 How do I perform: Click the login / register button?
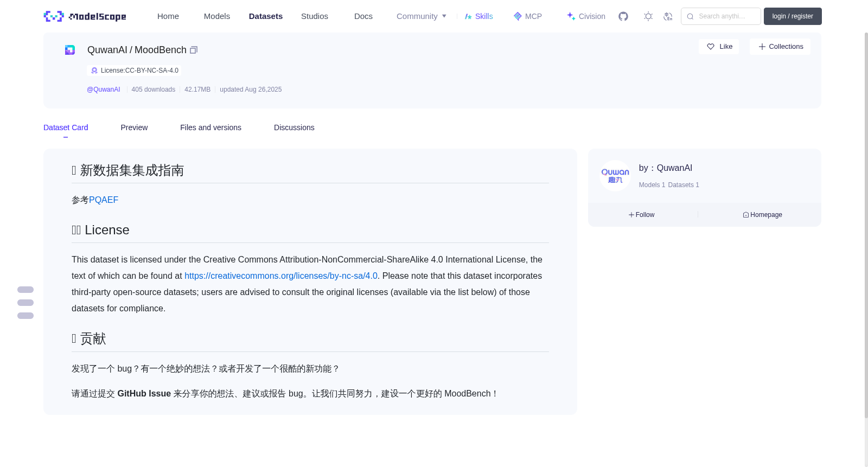click(x=793, y=16)
